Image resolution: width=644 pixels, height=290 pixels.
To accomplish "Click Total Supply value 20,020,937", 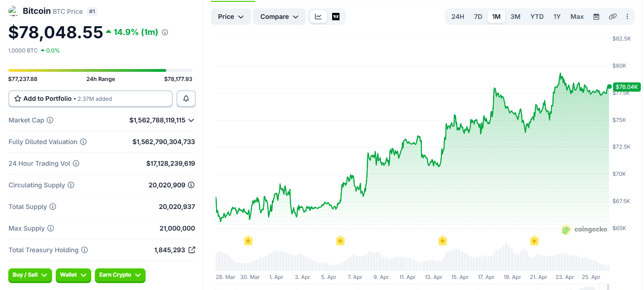I will point(177,207).
